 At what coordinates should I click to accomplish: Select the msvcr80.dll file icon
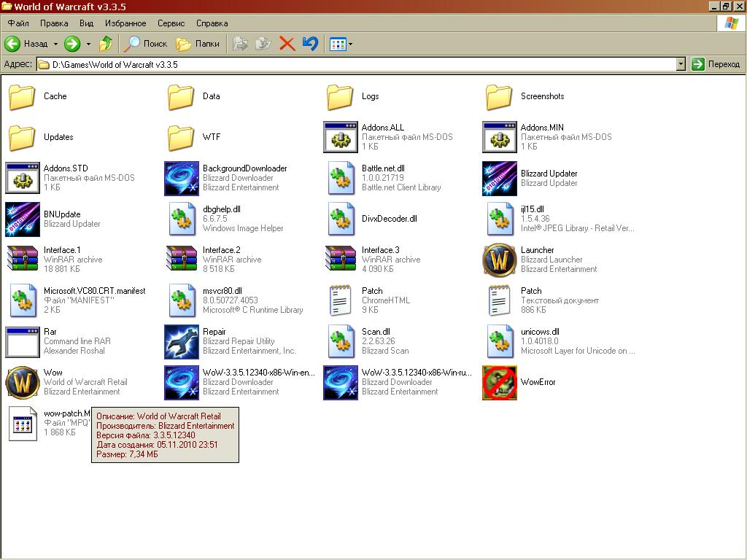182,301
